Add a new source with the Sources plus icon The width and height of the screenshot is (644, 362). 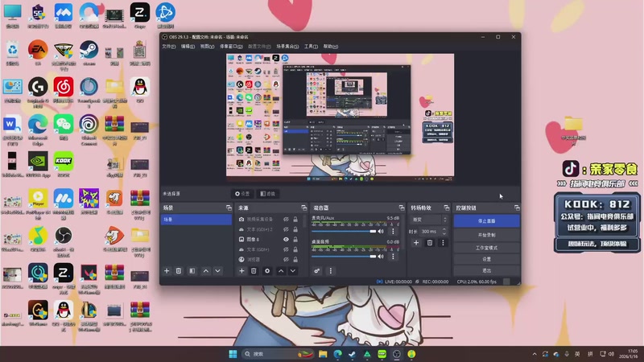click(x=242, y=271)
